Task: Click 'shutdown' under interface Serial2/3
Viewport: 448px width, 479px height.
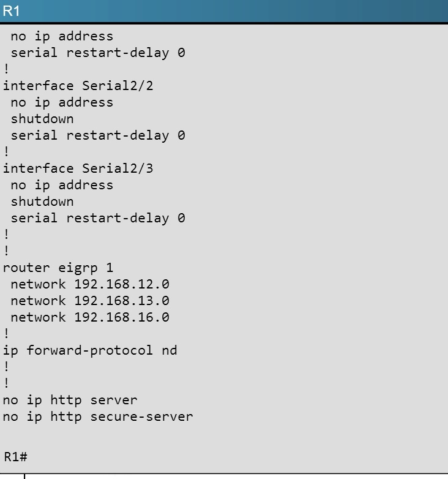Action: coord(42,202)
